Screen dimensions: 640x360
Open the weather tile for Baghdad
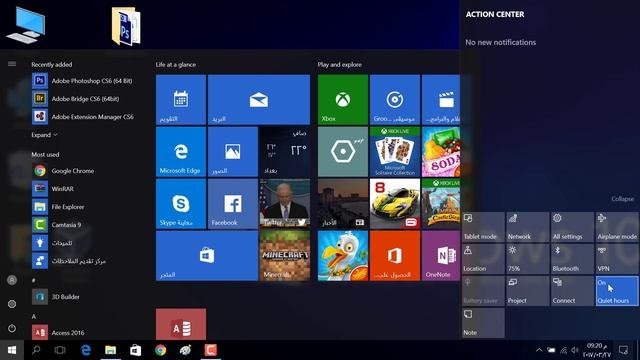[285, 151]
